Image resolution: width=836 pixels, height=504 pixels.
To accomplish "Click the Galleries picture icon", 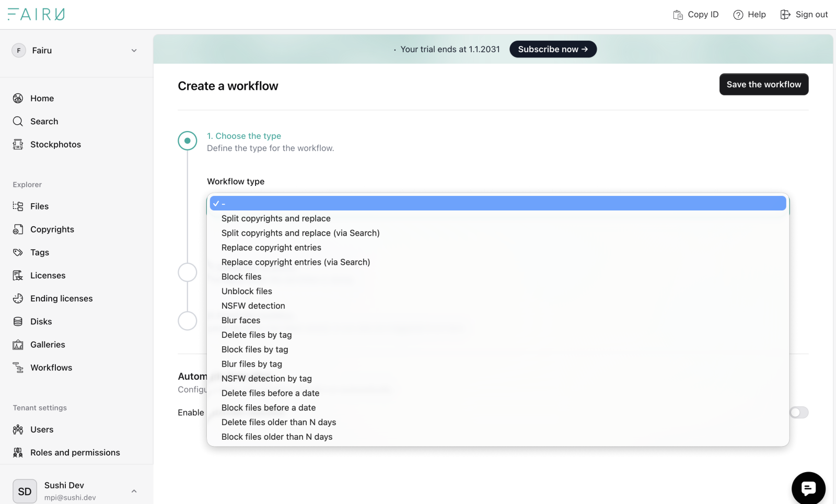I will click(18, 345).
